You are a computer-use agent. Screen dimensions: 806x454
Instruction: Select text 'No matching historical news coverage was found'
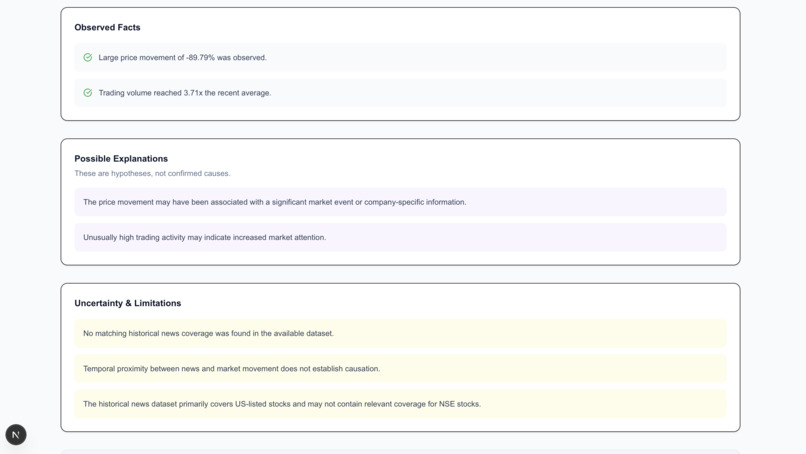click(x=167, y=334)
